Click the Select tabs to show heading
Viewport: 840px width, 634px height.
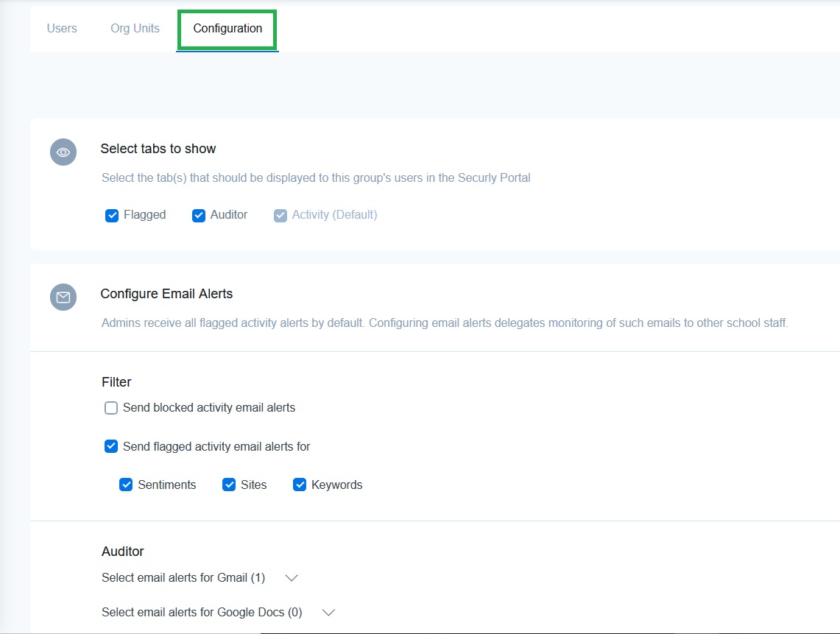[x=158, y=149]
